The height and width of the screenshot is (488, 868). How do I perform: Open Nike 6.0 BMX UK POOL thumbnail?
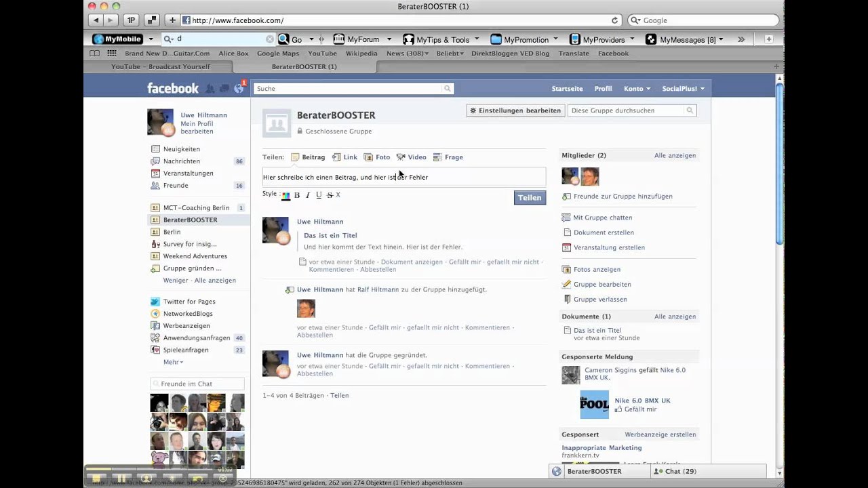[594, 405]
